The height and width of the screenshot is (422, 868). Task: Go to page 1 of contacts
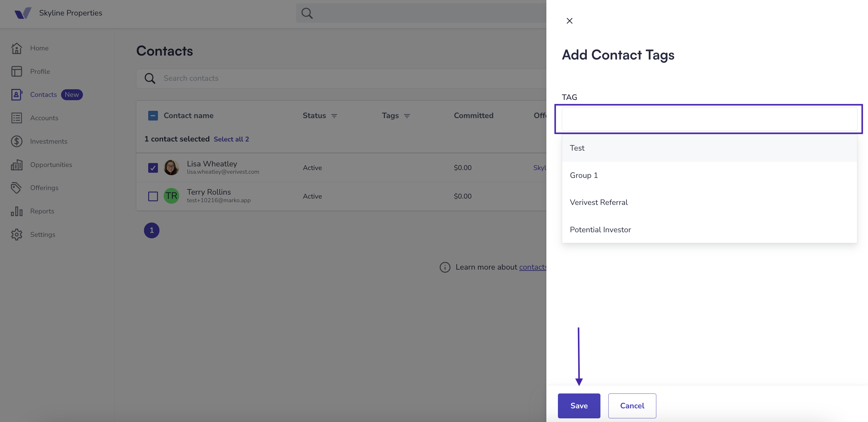click(x=152, y=230)
